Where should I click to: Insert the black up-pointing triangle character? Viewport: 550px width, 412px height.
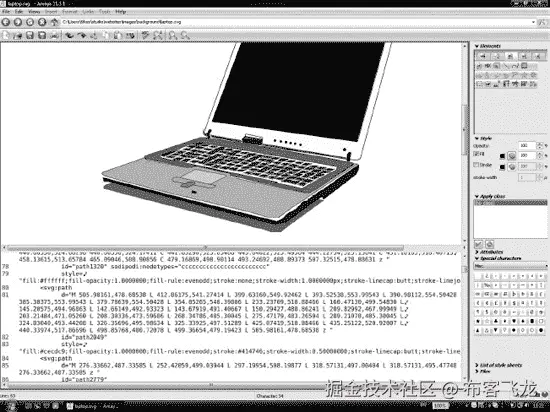[x=478, y=330]
